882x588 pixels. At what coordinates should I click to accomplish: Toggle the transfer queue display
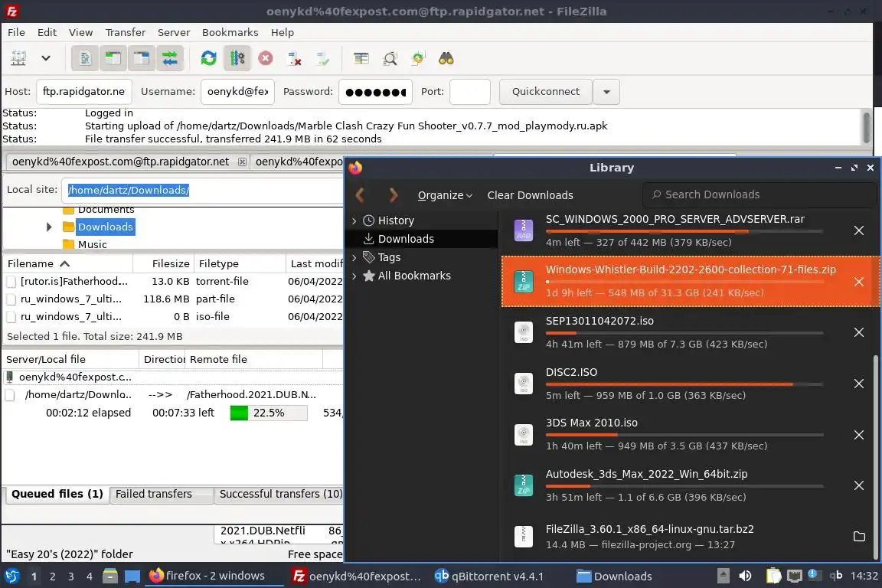[169, 58]
